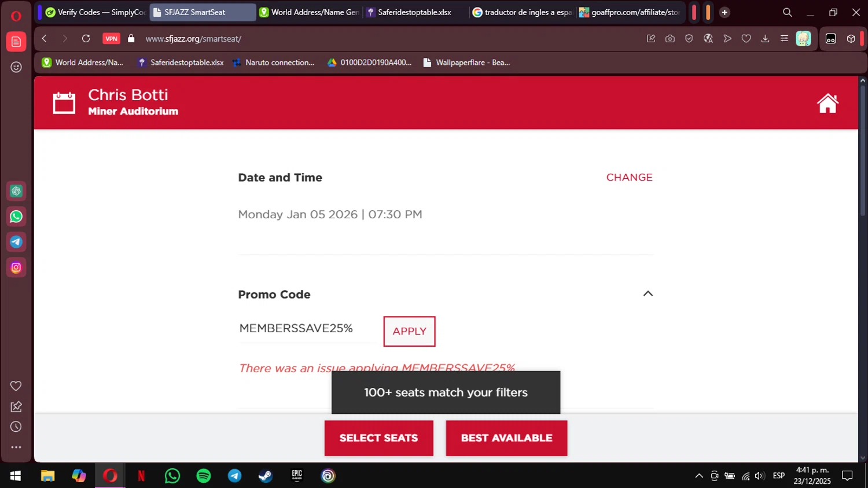Viewport: 868px width, 488px height.
Task: Reload the current page
Action: pos(86,39)
